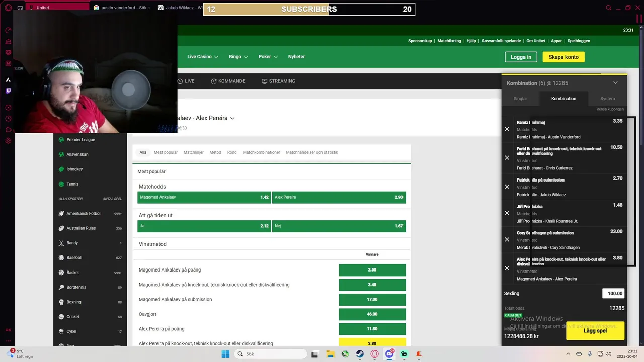Click the search magnifier in browser title bar
The image size is (644, 362).
609,8
